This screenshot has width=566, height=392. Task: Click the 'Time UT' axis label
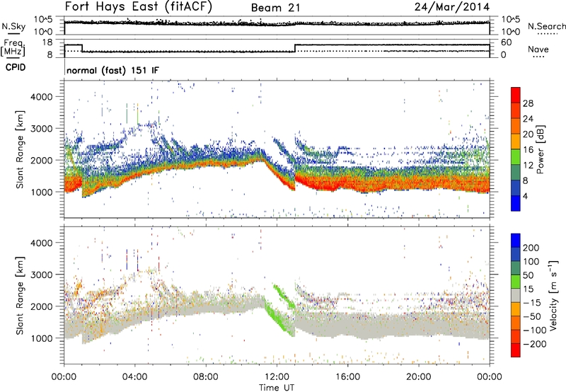[x=277, y=387]
